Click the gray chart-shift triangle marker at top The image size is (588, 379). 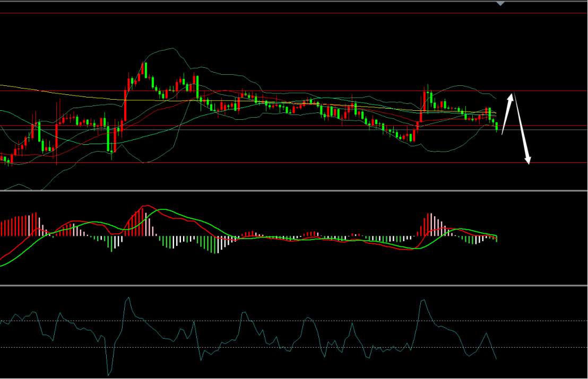coord(500,4)
